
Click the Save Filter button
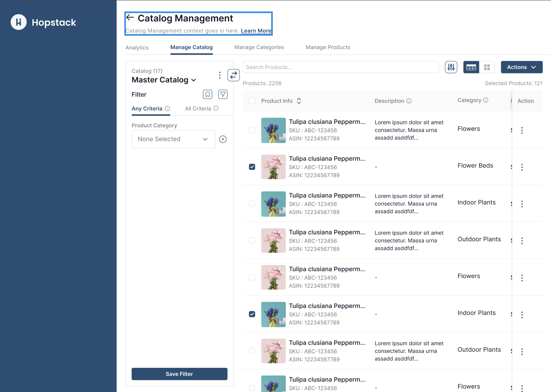click(179, 374)
